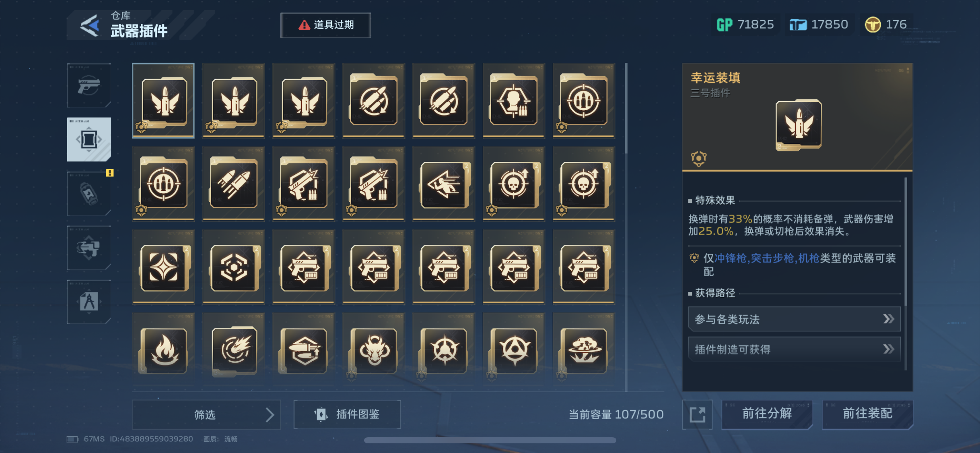Click the 前往装配 button
980x453 pixels.
[867, 414]
